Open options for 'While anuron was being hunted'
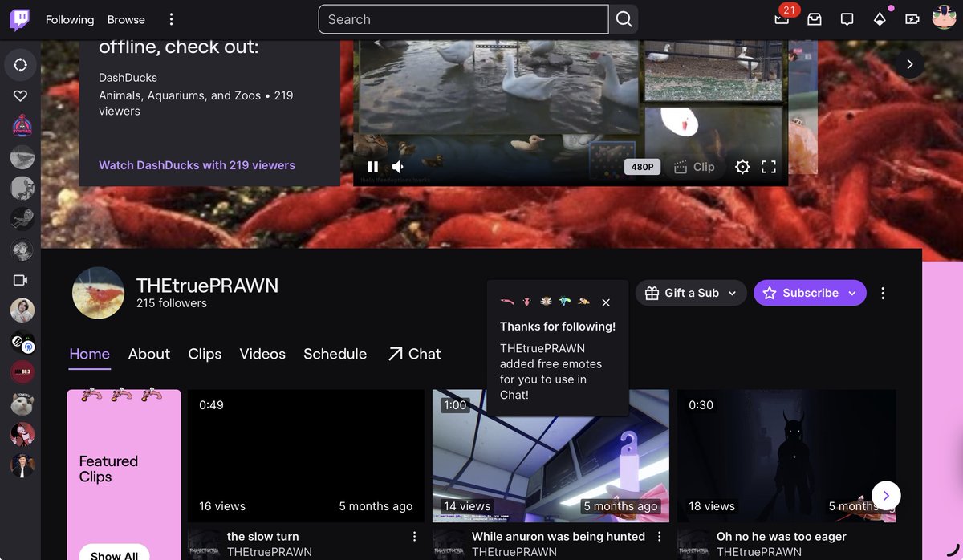 point(659,536)
